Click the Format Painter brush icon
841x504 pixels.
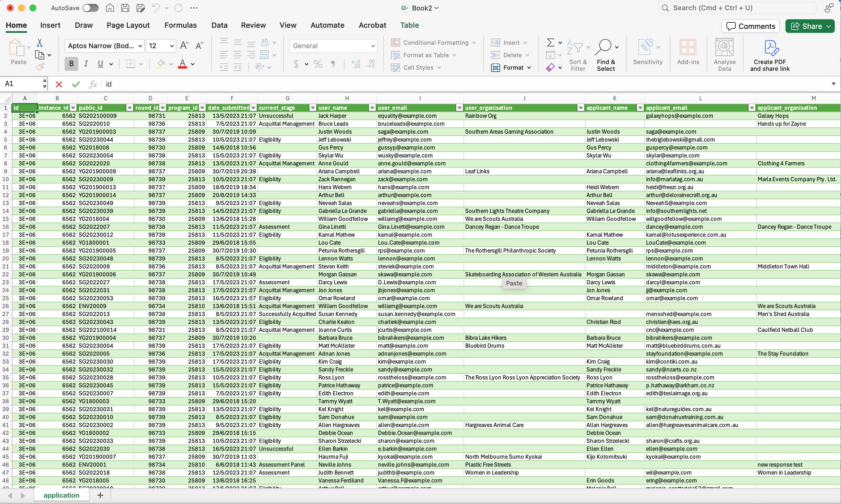point(40,67)
